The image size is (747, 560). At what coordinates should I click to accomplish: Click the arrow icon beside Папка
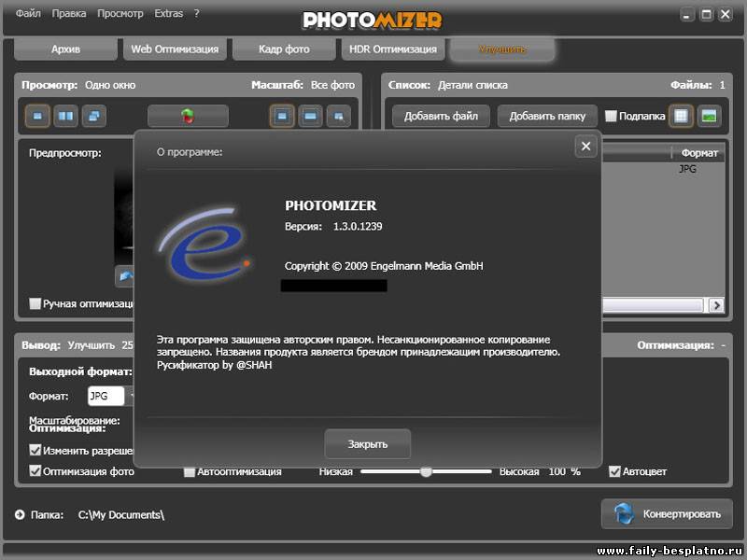click(20, 515)
